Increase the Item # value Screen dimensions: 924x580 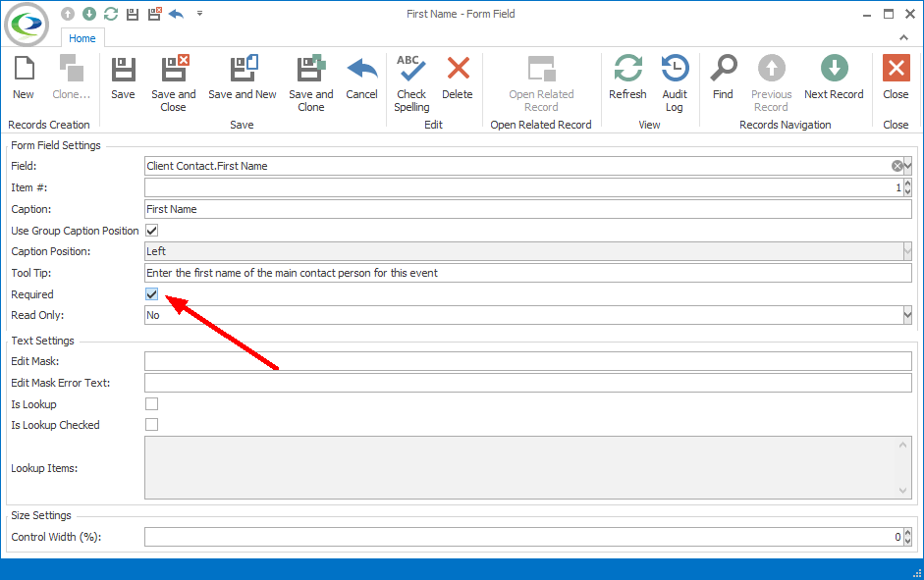point(907,184)
